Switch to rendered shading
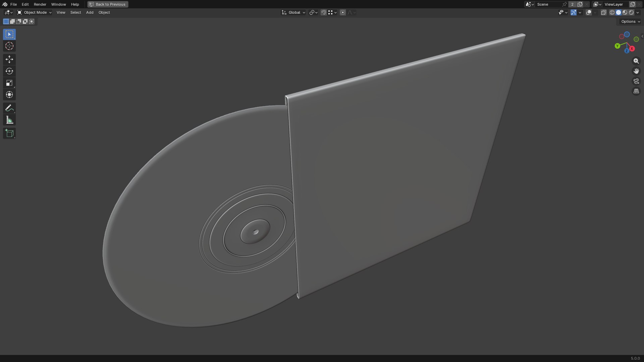The height and width of the screenshot is (362, 644). pos(631,12)
